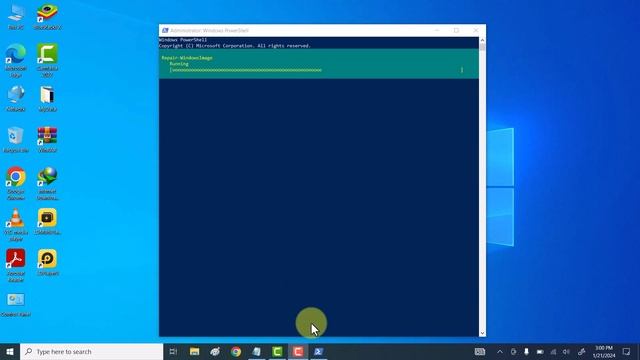Click the Repair-WindowsImage progress bar
The width and height of the screenshot is (640, 360).
(317, 70)
